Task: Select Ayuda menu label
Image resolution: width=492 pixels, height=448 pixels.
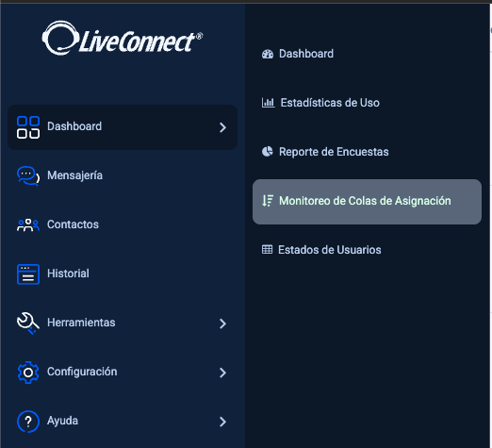Action: pyautogui.click(x=62, y=421)
